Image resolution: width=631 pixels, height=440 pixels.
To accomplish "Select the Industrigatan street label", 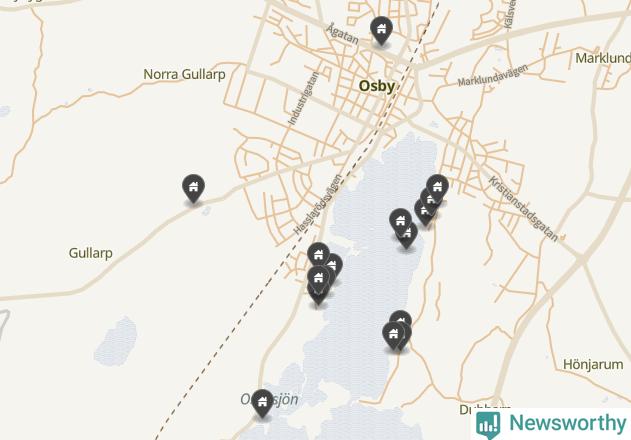I will click(x=303, y=98).
